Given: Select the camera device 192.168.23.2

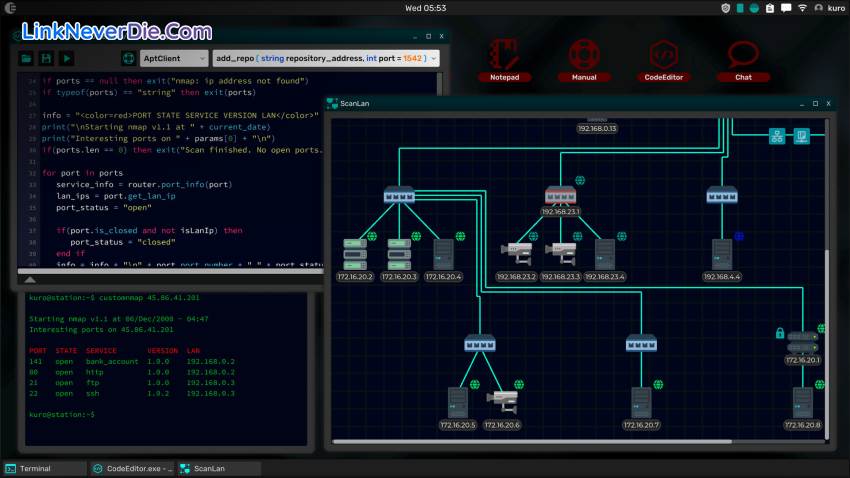Looking at the screenshot, I should [x=518, y=254].
